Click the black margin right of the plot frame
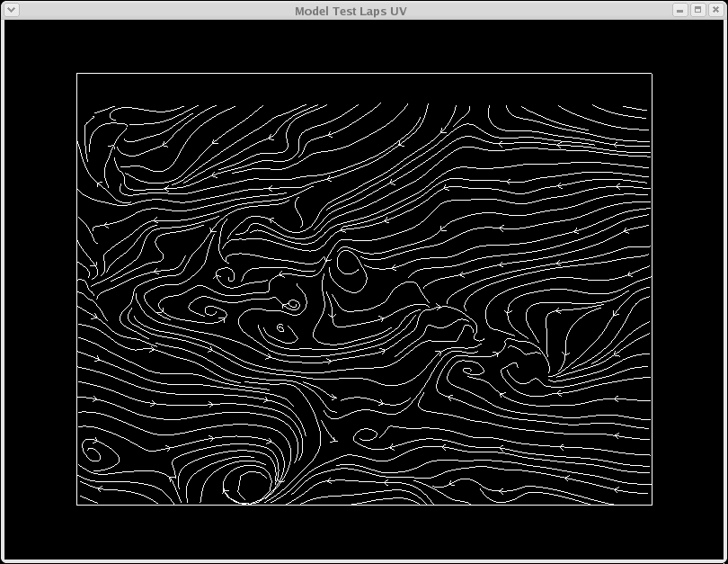Image resolution: width=728 pixels, height=564 pixels. click(687, 288)
